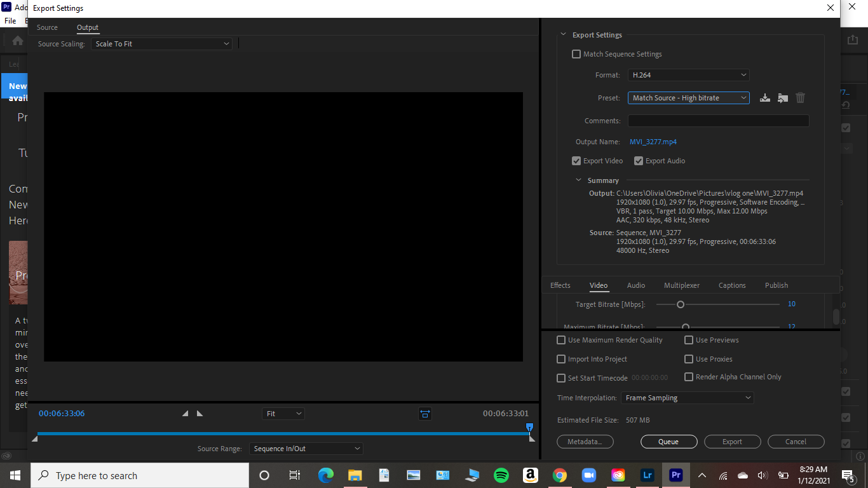
Task: Send the export to the Queue
Action: click(668, 441)
